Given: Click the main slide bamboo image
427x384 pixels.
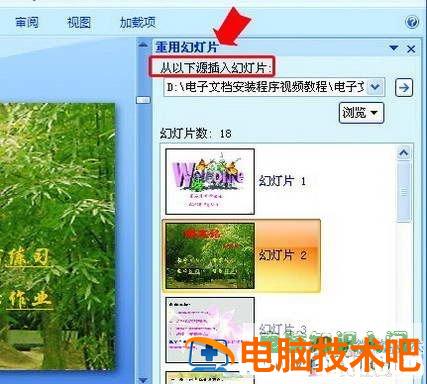Looking at the screenshot, I should pos(57,236).
